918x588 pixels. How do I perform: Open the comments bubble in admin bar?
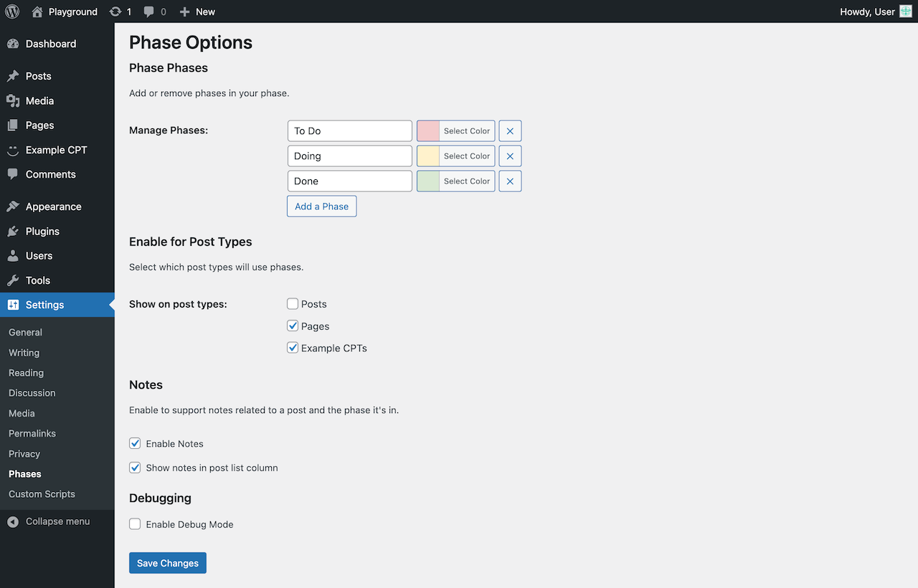[148, 11]
